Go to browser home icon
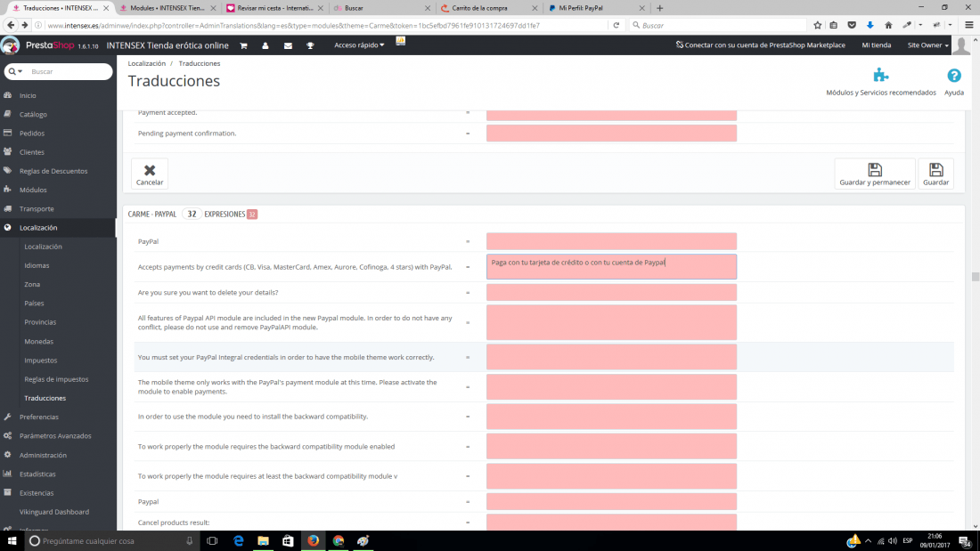The image size is (980, 551). point(888,26)
